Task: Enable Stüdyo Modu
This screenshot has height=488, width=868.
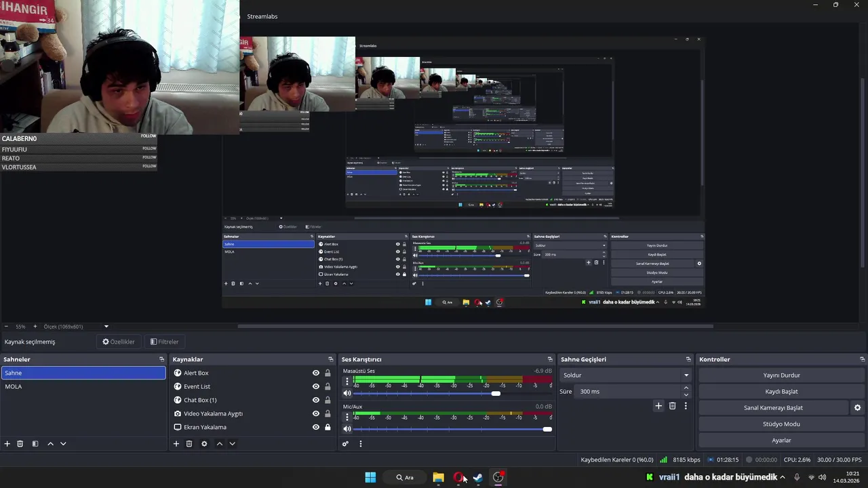Action: [x=781, y=424]
